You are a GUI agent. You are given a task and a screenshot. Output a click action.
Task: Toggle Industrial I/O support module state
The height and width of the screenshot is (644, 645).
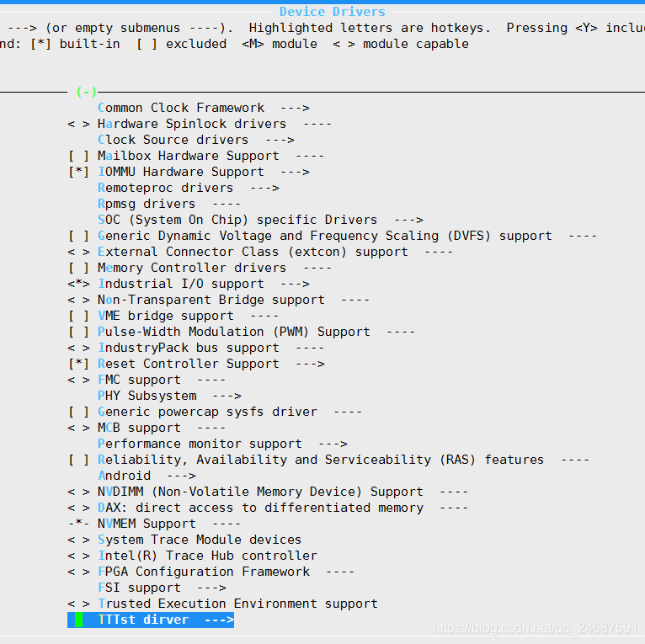(x=78, y=284)
